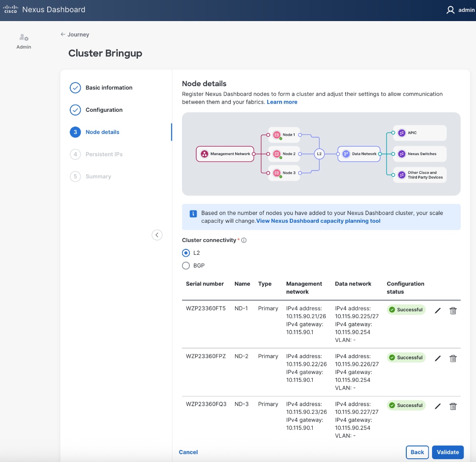Click the delete trash icon for ND-1
The image size is (476, 462).
point(453,311)
